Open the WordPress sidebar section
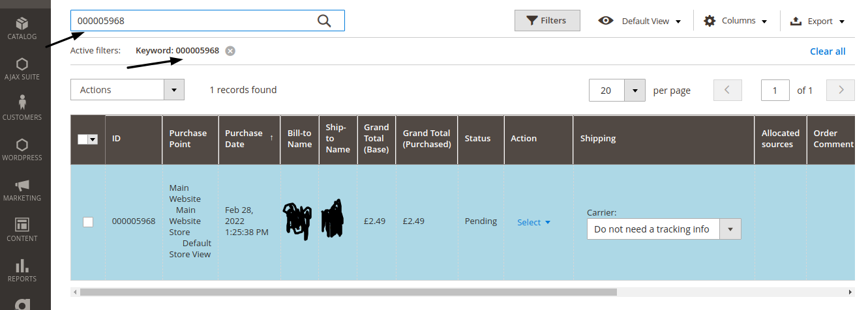Screen dimensions: 868x310 tap(22, 149)
